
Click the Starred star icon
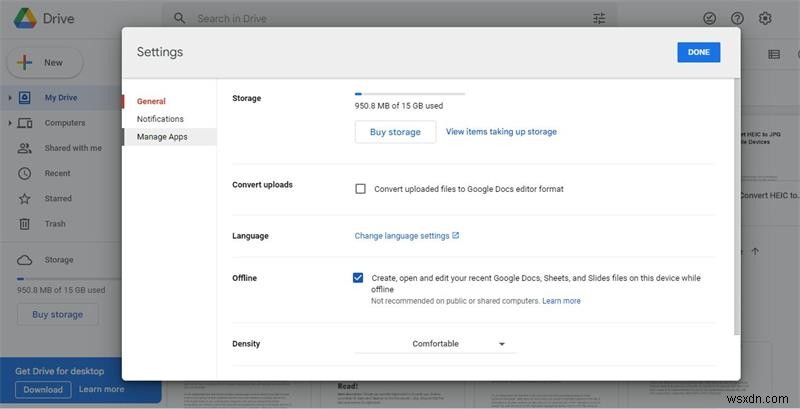(x=24, y=198)
